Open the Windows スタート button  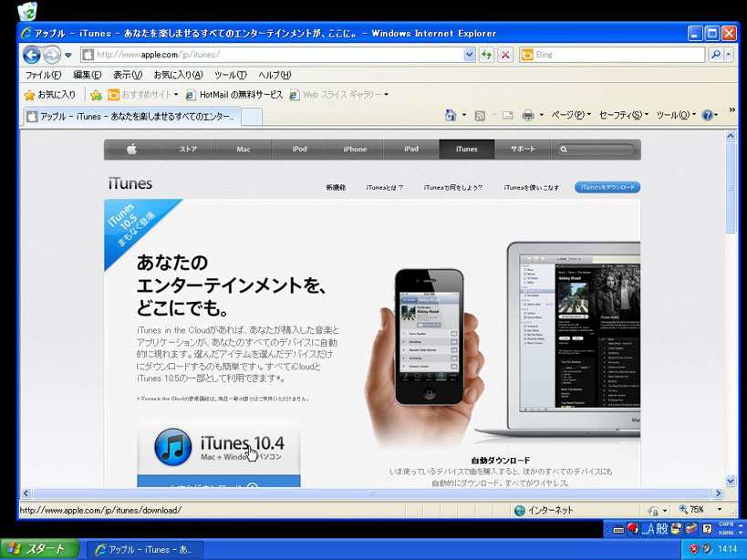39,549
